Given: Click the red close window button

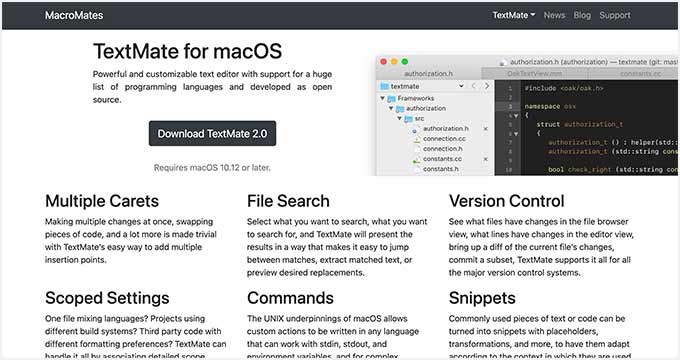Looking at the screenshot, I should pyautogui.click(x=383, y=62).
